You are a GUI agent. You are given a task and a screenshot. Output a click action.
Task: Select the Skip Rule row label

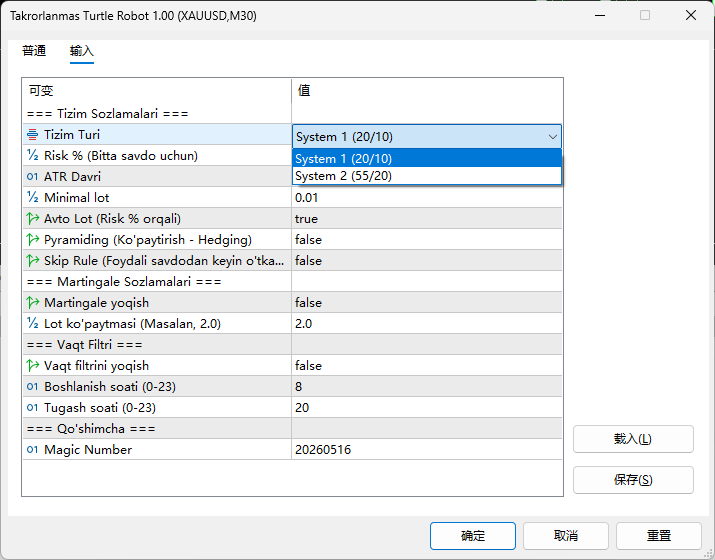pyautogui.click(x=164, y=260)
